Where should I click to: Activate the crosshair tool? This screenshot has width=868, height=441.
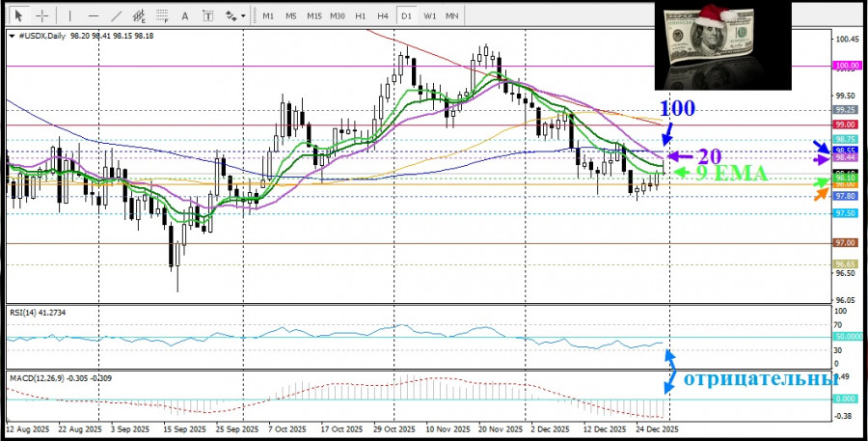click(41, 16)
